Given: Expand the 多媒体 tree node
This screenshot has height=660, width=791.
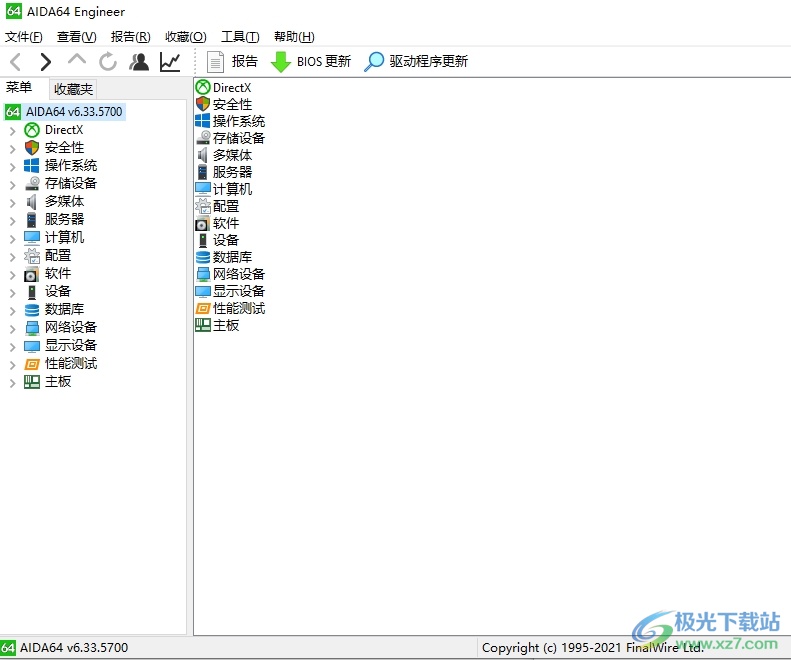Looking at the screenshot, I should [x=13, y=202].
